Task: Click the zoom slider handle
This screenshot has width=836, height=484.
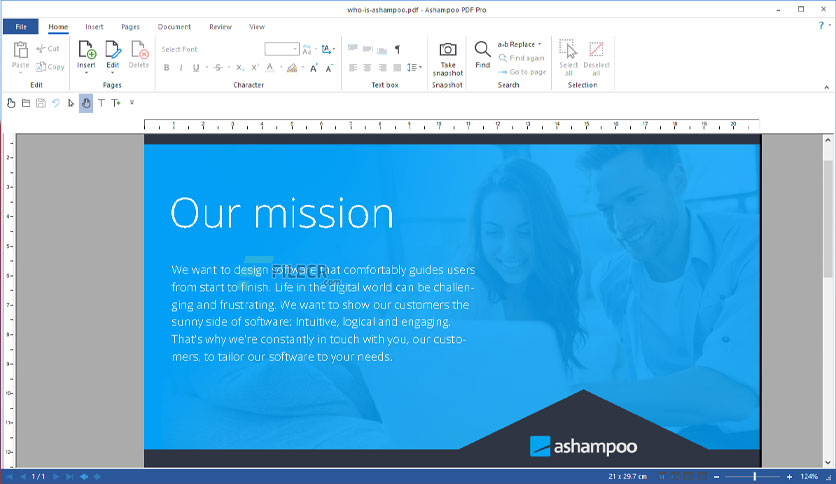Action: point(754,477)
